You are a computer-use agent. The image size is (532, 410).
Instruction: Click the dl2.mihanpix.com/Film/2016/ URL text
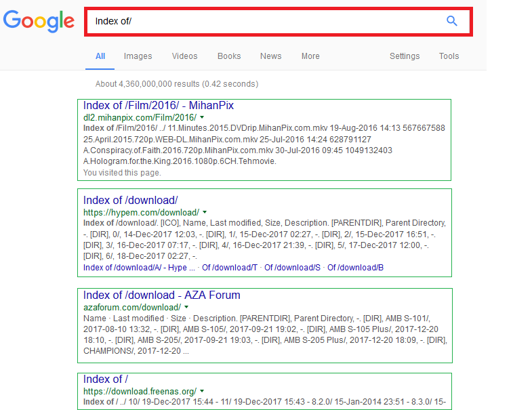click(140, 117)
